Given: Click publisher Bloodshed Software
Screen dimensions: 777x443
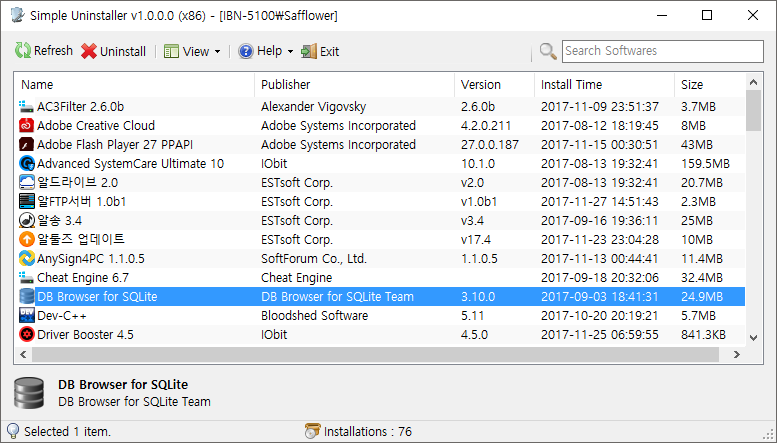Looking at the screenshot, I should pos(315,316).
